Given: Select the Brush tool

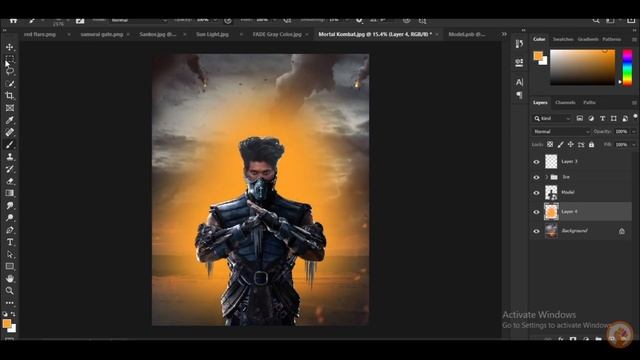Looking at the screenshot, I should 9,144.
